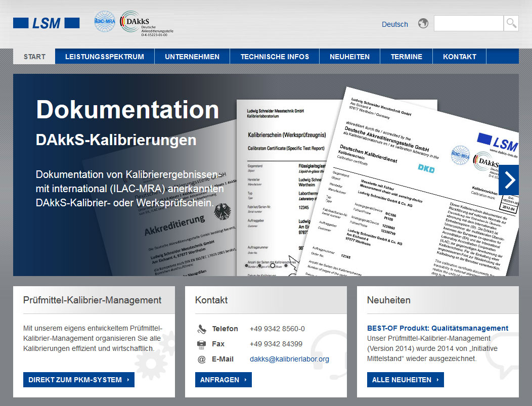The image size is (532, 406).
Task: Focus the header search input field
Action: (469, 23)
